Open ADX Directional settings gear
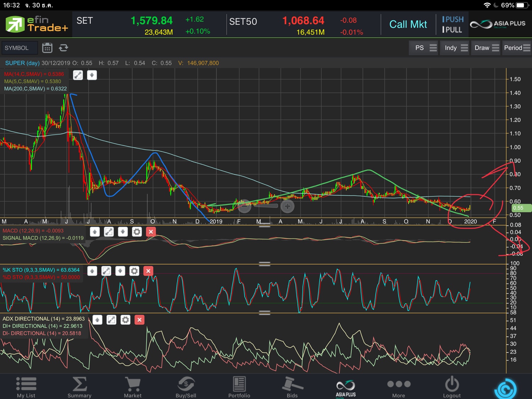 pyautogui.click(x=125, y=320)
